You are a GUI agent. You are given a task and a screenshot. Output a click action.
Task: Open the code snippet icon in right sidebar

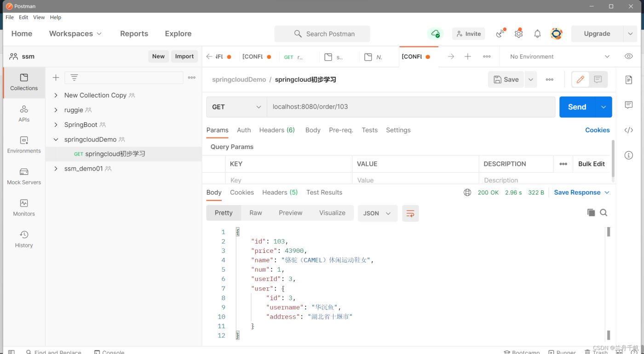tap(629, 130)
